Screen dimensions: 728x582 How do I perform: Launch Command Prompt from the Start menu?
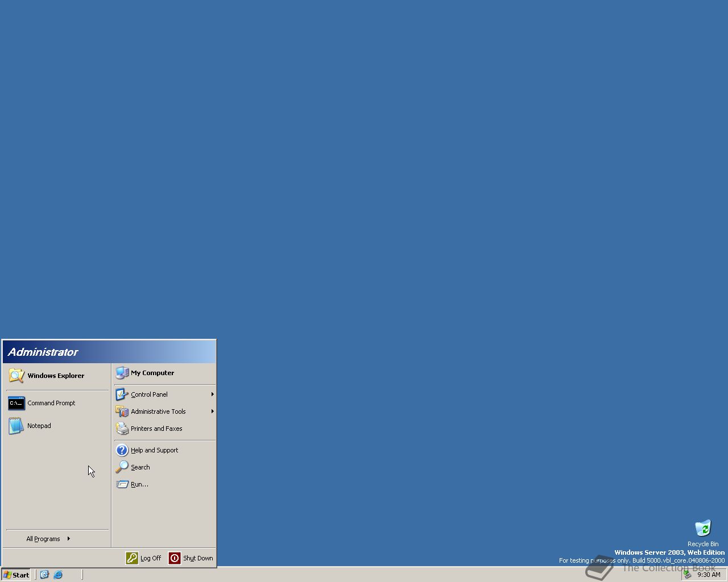[57, 403]
